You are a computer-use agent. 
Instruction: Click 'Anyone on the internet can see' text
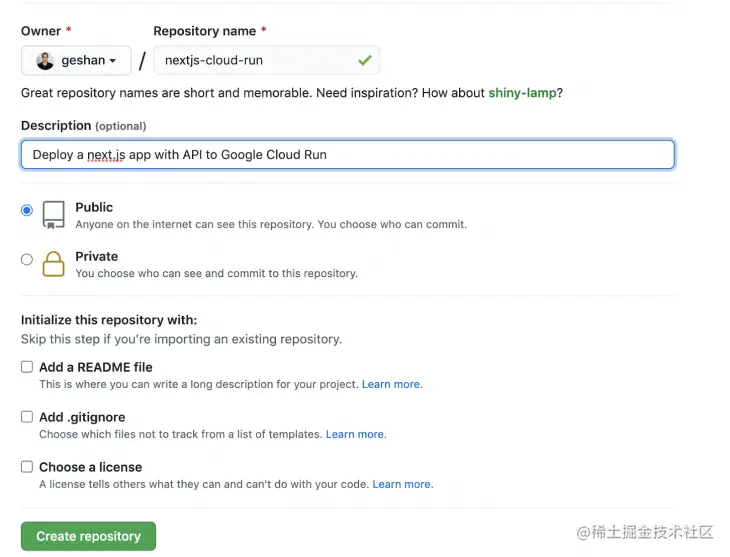271,224
